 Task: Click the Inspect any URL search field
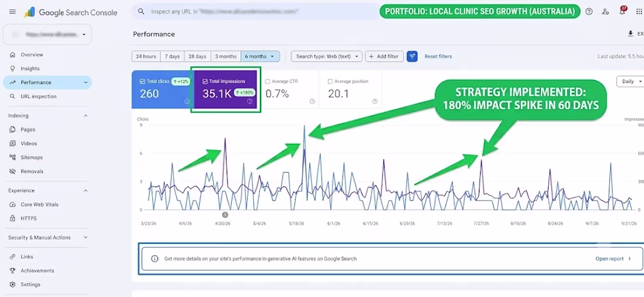pyautogui.click(x=256, y=12)
